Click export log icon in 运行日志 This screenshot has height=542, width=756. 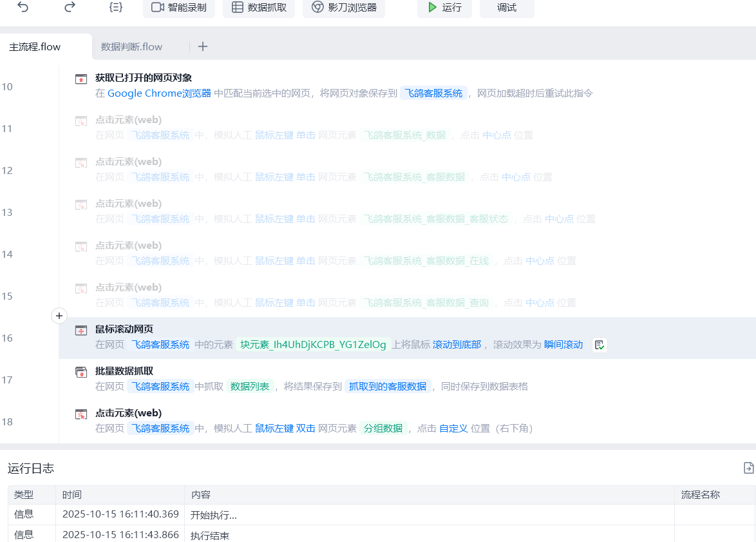pos(748,468)
